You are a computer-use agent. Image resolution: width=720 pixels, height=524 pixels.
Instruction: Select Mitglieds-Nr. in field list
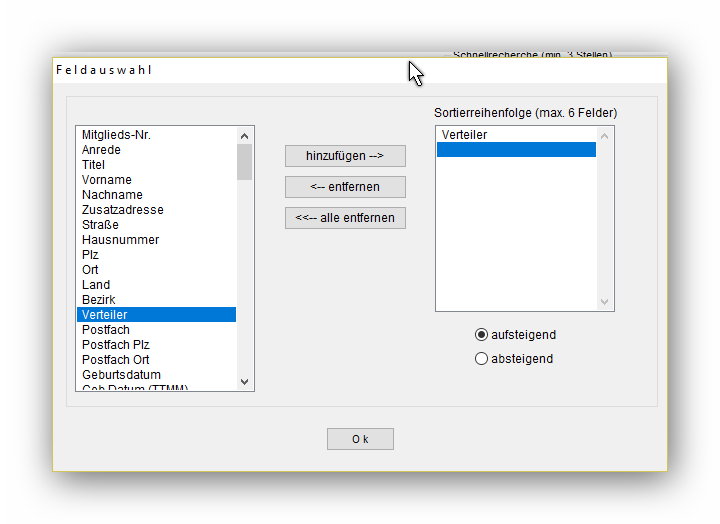point(116,135)
